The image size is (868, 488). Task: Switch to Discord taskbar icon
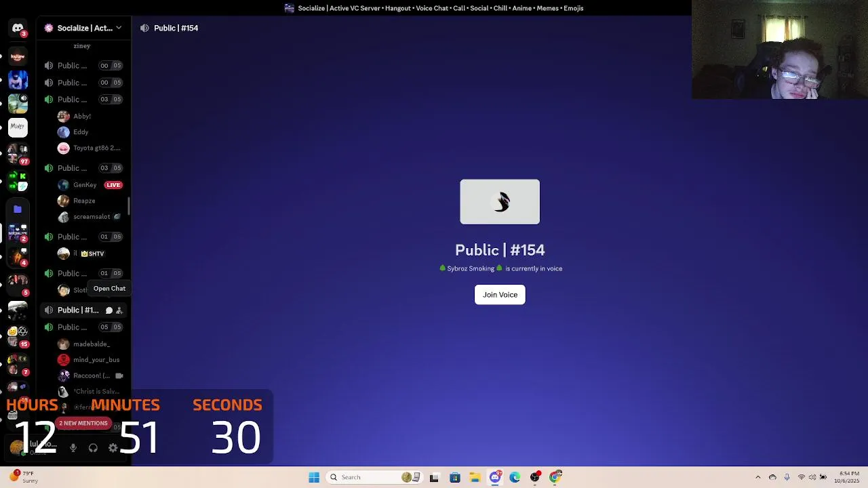tap(495, 477)
